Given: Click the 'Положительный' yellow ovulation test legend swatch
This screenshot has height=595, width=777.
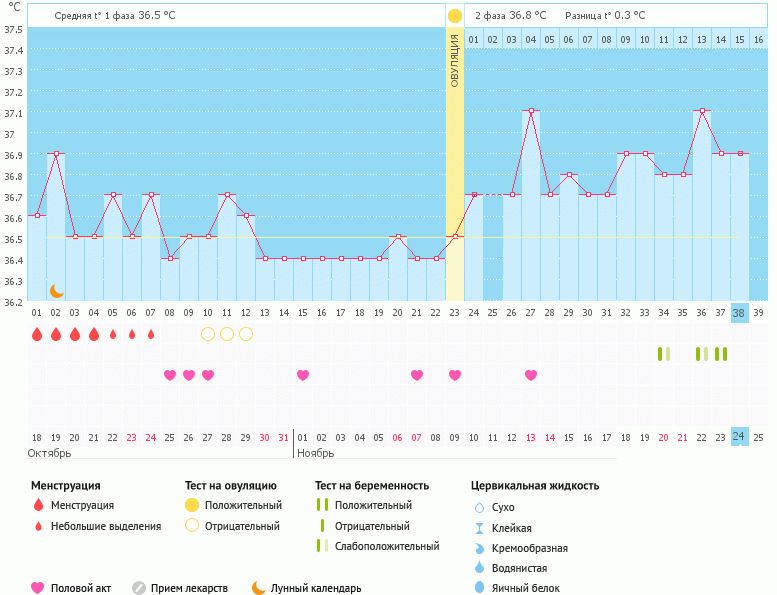Looking at the screenshot, I should click(x=191, y=505).
